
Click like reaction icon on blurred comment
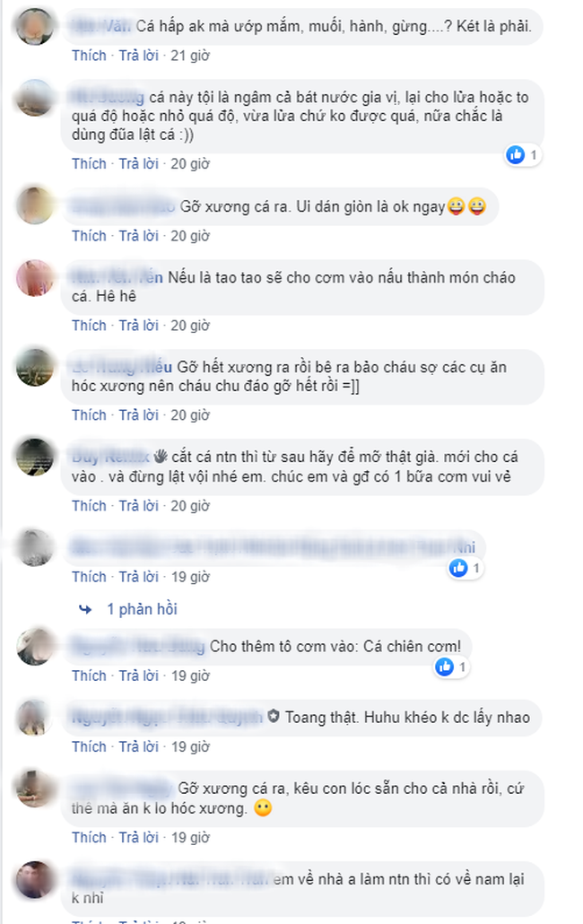point(458,568)
